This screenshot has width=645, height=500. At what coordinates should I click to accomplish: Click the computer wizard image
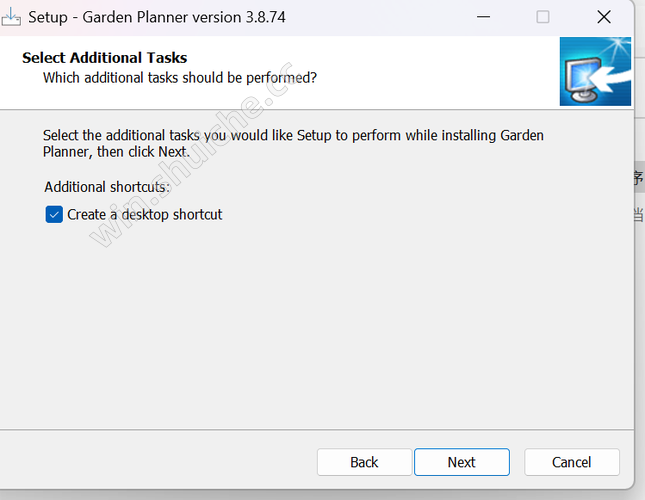click(x=595, y=72)
